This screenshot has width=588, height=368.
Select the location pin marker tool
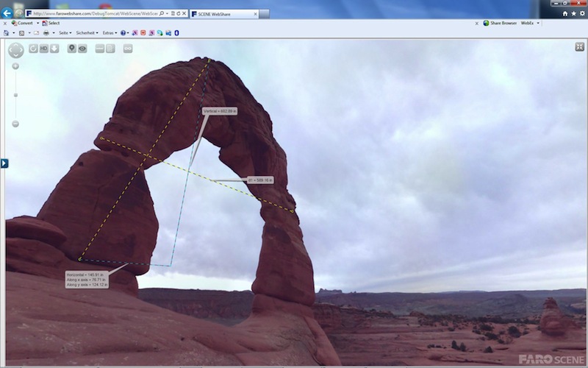72,49
